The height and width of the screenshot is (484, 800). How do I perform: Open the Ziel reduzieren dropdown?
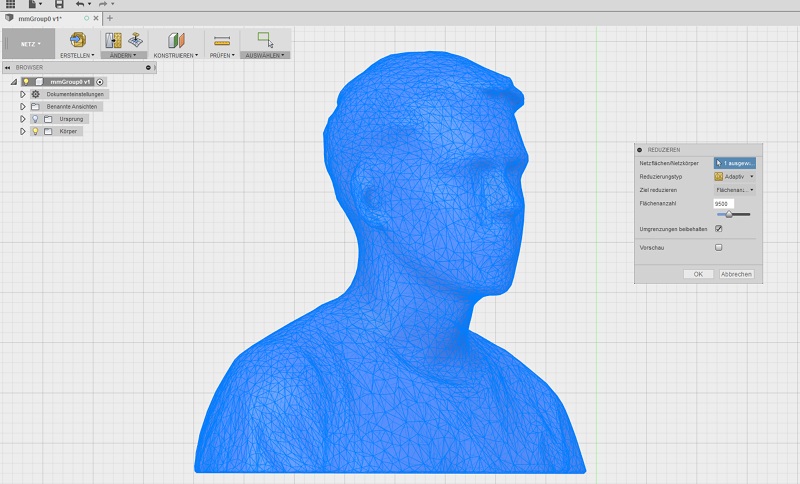point(734,189)
